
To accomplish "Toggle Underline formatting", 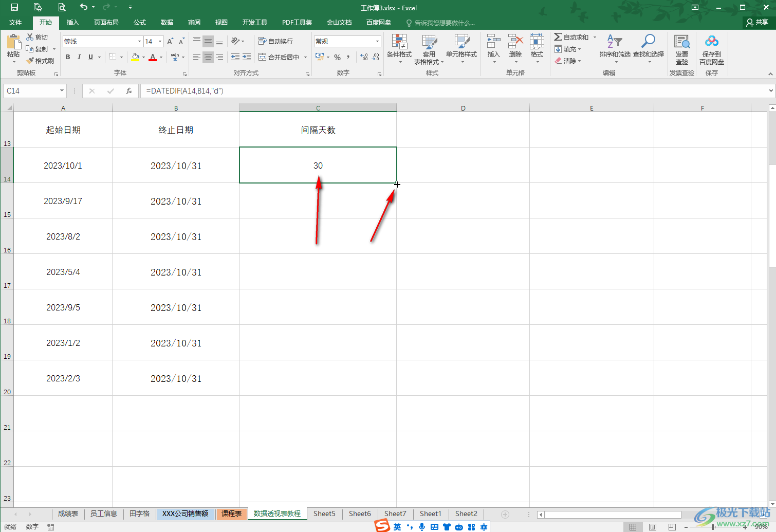I will point(90,57).
